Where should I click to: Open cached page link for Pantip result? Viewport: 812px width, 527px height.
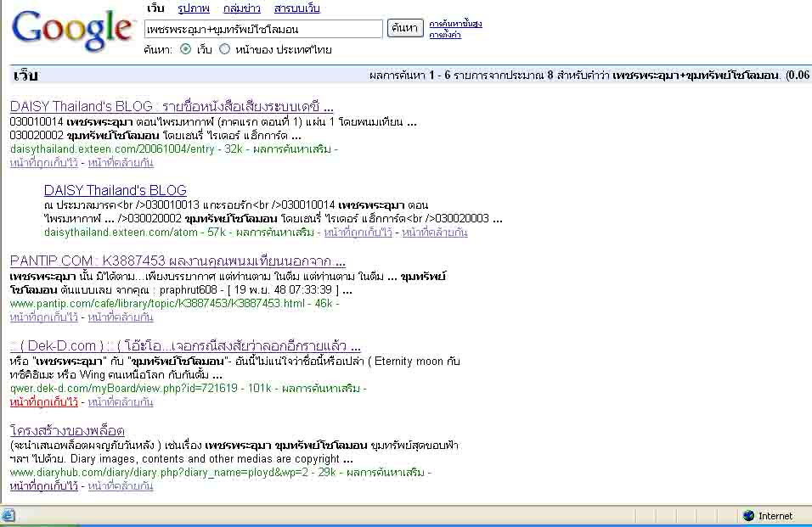(x=43, y=317)
